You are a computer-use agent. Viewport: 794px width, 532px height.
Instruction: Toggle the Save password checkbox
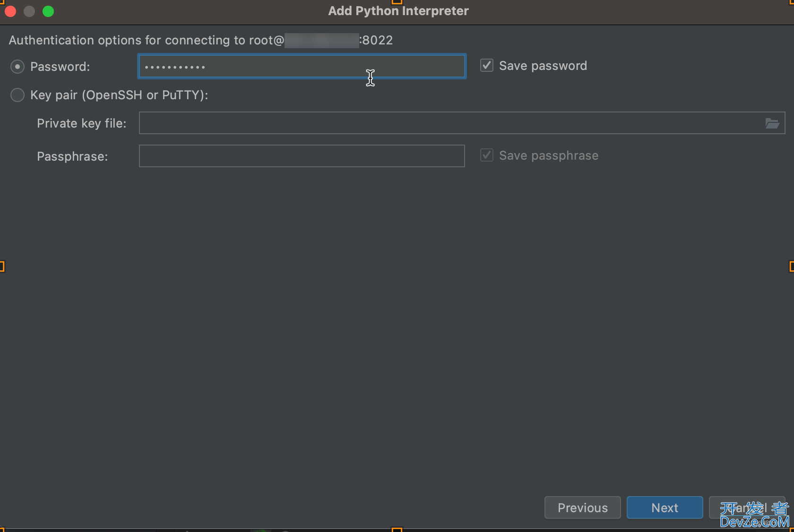point(487,65)
